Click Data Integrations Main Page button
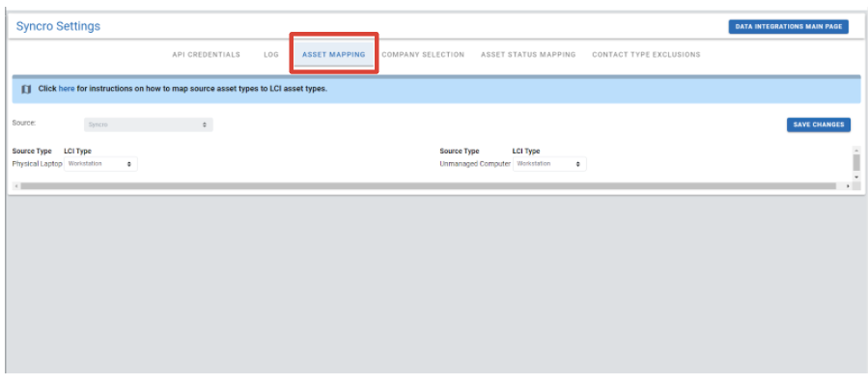 pyautogui.click(x=788, y=27)
